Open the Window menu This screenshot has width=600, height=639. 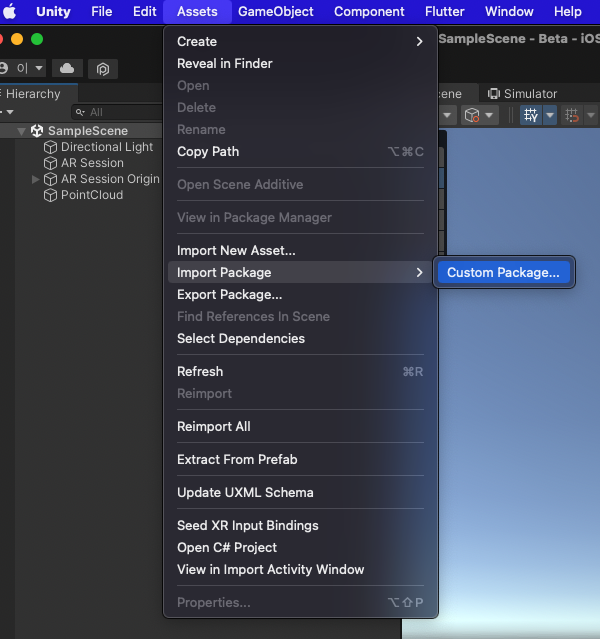point(509,11)
